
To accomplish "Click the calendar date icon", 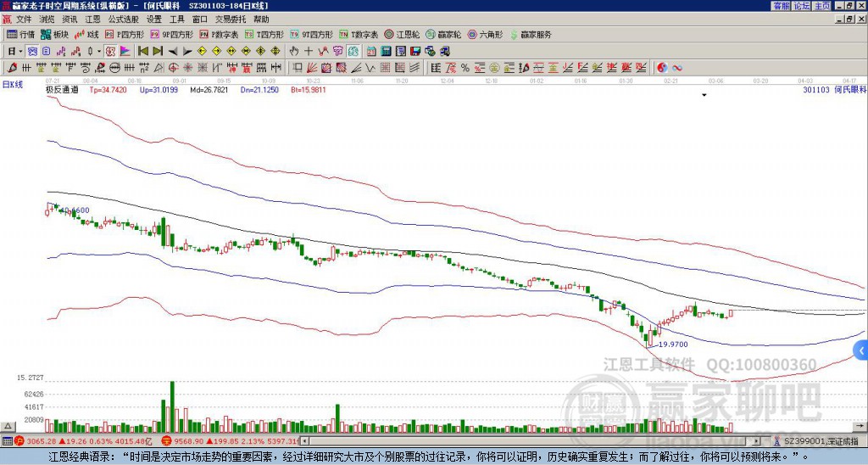I will tap(371, 52).
